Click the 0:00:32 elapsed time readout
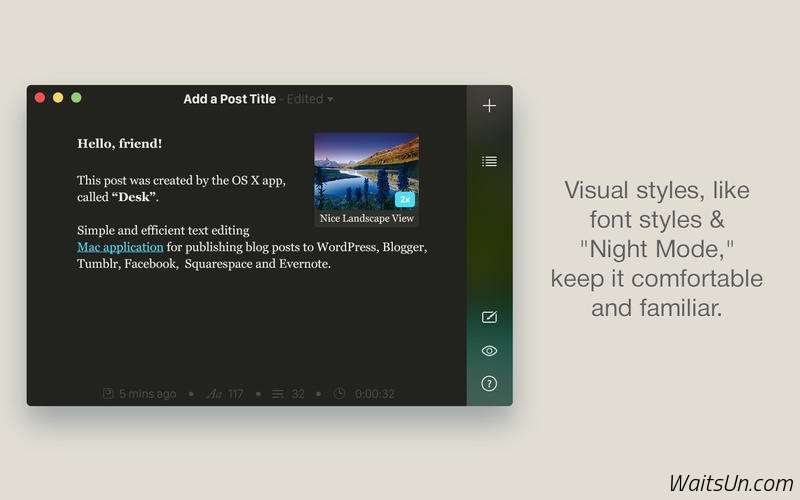 pyautogui.click(x=375, y=394)
